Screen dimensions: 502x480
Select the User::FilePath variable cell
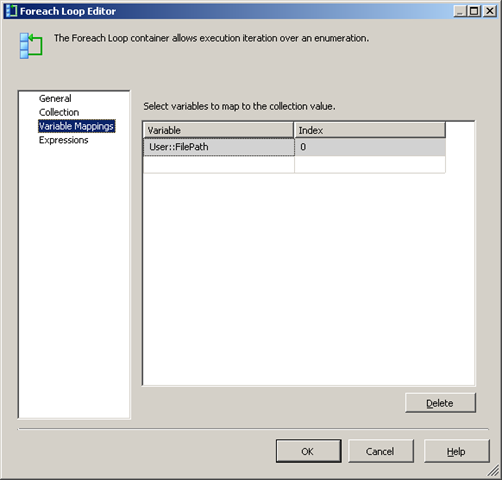coord(219,147)
